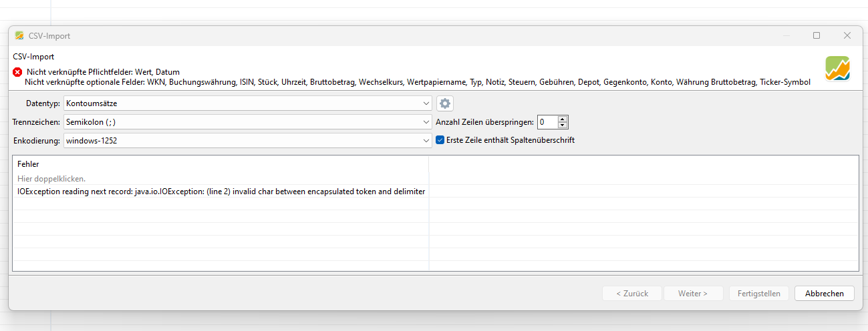Open the gear settings next to Datentyp
This screenshot has width=868, height=331.
click(x=445, y=103)
